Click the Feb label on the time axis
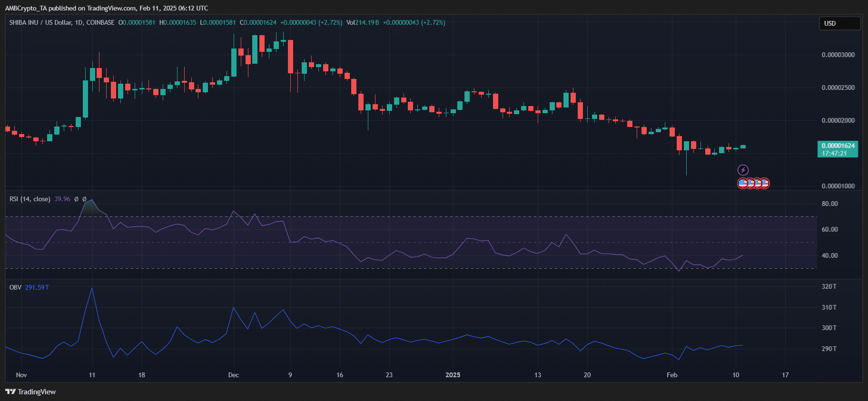 point(671,375)
